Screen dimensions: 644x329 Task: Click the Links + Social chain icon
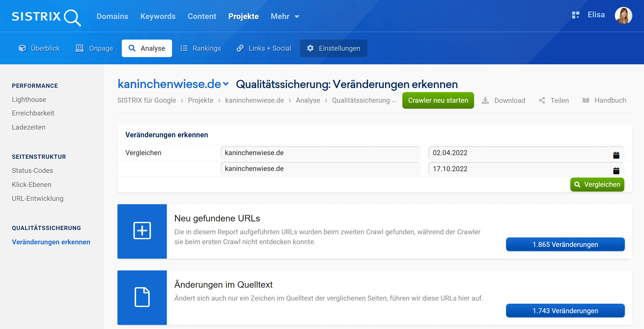(240, 48)
